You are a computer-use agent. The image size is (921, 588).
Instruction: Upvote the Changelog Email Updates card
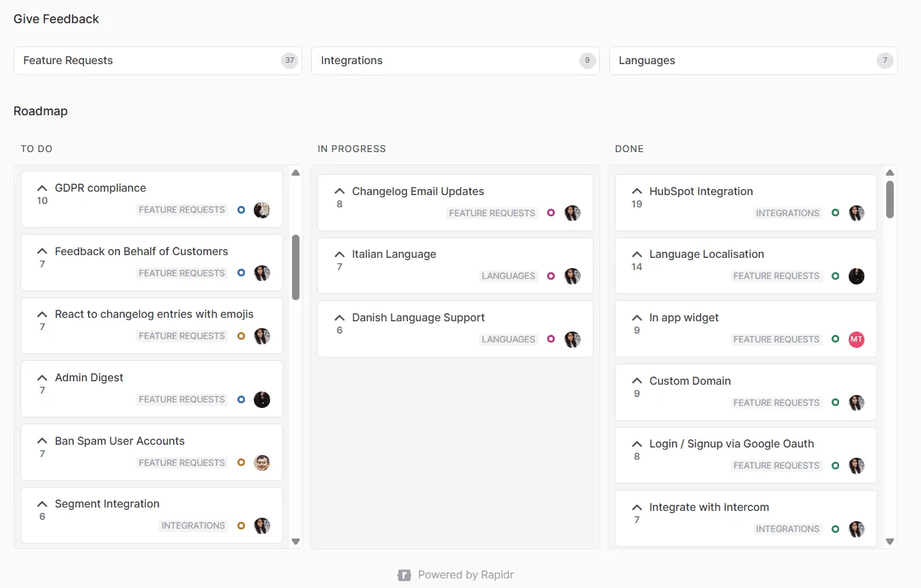point(340,192)
